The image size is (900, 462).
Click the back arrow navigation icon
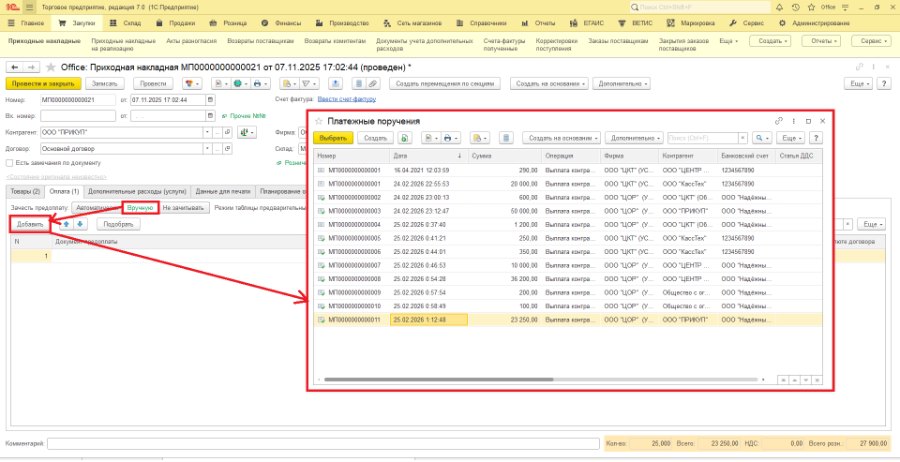(x=14, y=68)
